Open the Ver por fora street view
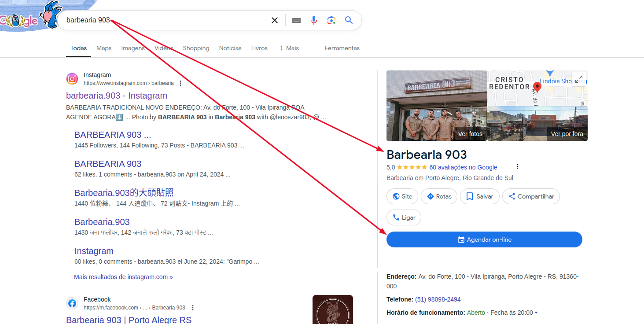Screen dimensions: 644x324 pyautogui.click(x=537, y=124)
